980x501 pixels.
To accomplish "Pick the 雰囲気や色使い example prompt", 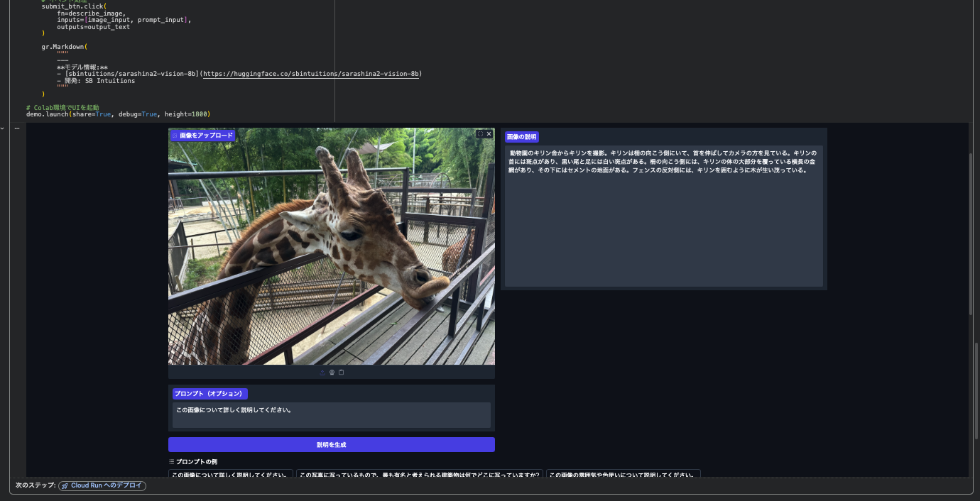I will 623,474.
